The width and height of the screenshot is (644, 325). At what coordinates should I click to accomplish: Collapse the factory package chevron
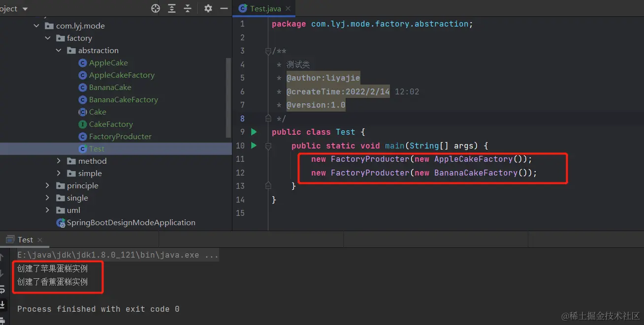click(47, 38)
